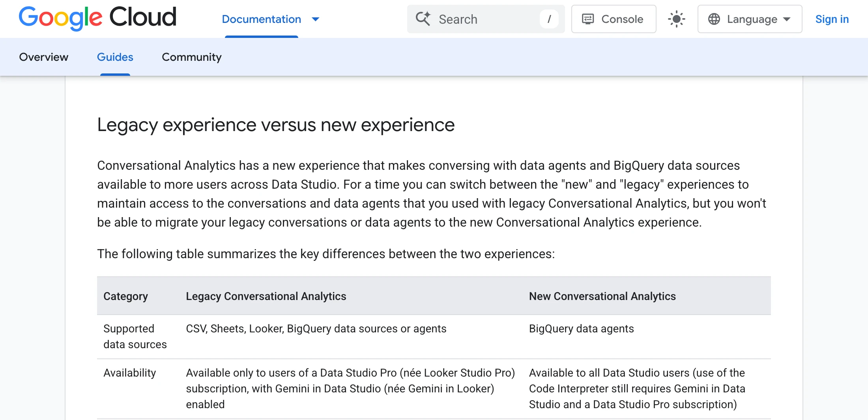The width and height of the screenshot is (868, 420).
Task: Click the 'Available to all Data Studio users' cell
Action: coord(637,388)
